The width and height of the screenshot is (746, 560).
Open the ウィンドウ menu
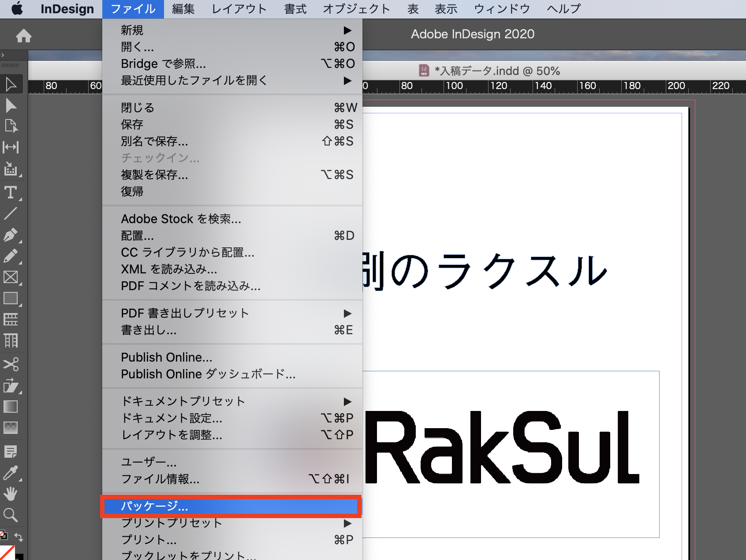[502, 9]
